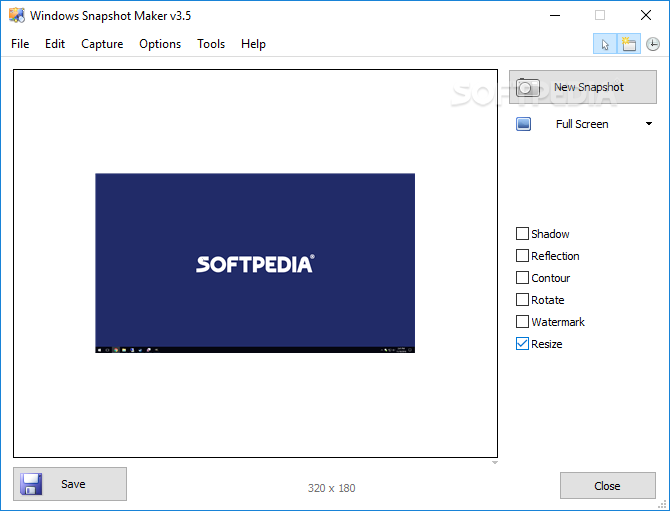Screen dimensions: 670x511
Task: Click the Save button
Action: (x=70, y=484)
